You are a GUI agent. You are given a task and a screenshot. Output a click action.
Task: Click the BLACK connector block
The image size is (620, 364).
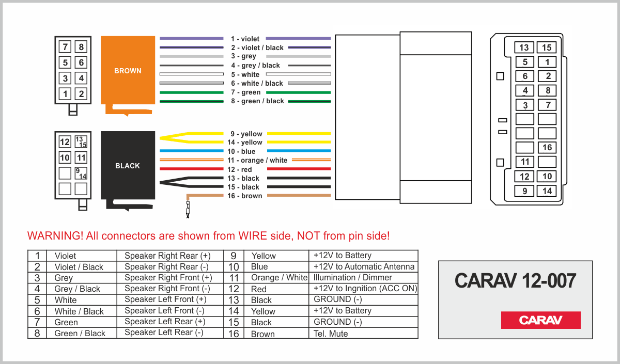tap(128, 166)
